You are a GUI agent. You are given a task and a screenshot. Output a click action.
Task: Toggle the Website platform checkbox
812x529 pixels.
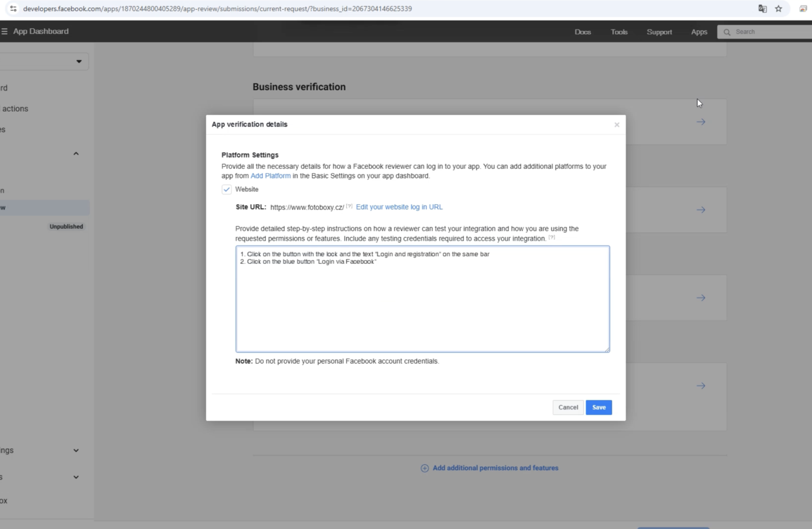click(226, 190)
